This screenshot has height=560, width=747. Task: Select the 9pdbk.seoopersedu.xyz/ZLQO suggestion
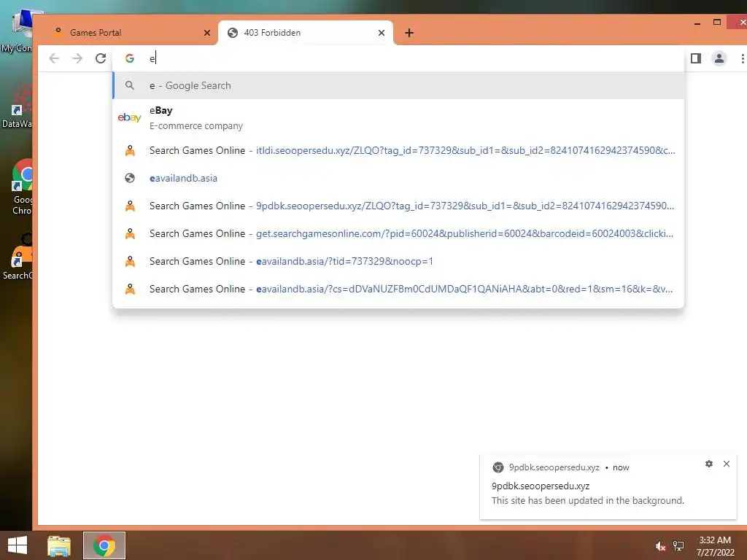(398, 206)
